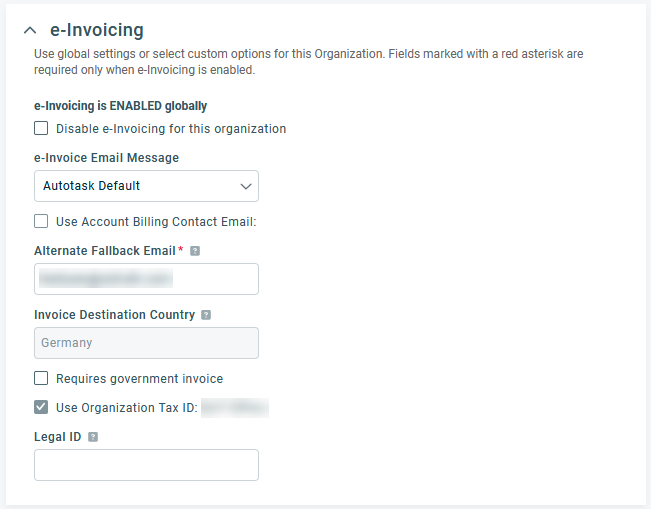The height and width of the screenshot is (509, 651).
Task: Click into the Legal ID text box
Action: (146, 465)
